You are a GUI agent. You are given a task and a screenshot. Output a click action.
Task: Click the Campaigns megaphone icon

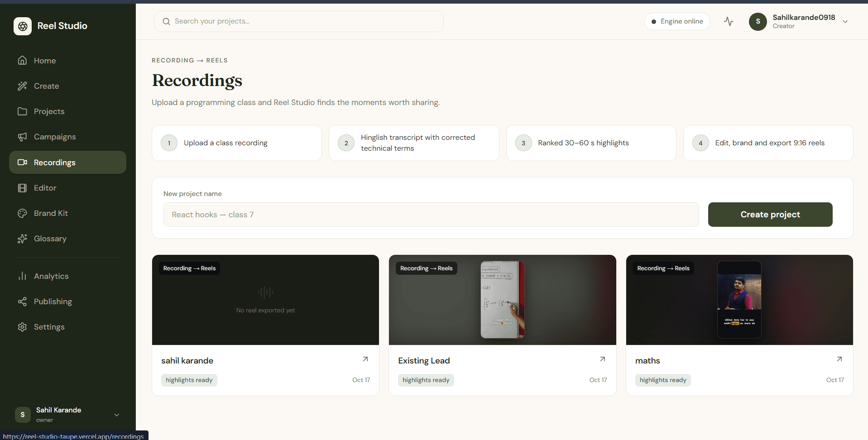tap(22, 137)
